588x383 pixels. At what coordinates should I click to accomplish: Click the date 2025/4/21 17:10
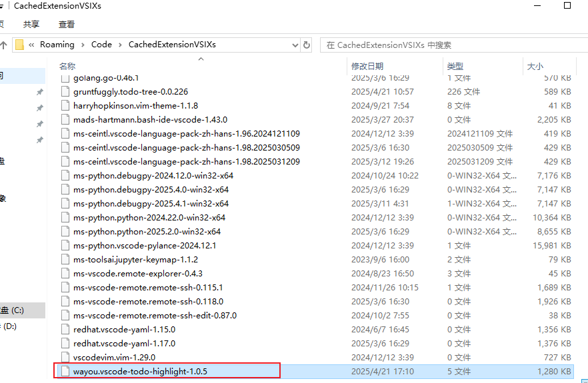(x=383, y=372)
